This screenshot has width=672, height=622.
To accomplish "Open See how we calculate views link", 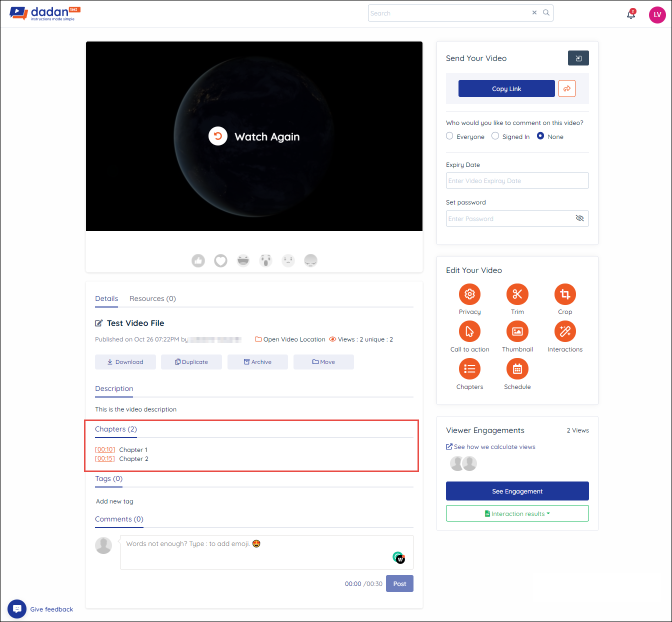I will 490,447.
